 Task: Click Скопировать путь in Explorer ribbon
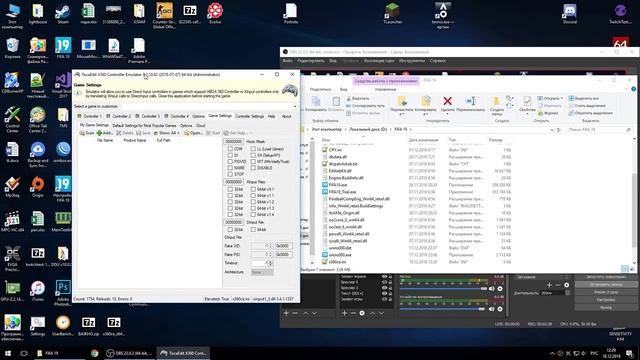[x=365, y=106]
